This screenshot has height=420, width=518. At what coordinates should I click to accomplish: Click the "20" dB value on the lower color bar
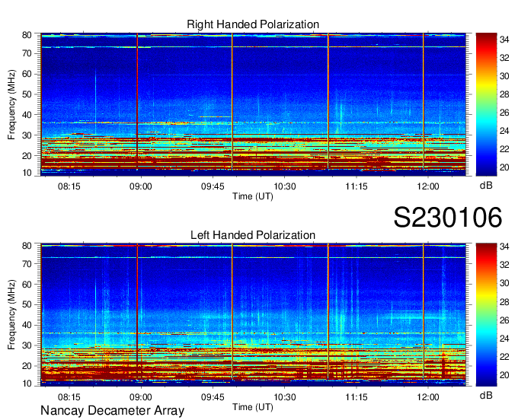pyautogui.click(x=504, y=375)
